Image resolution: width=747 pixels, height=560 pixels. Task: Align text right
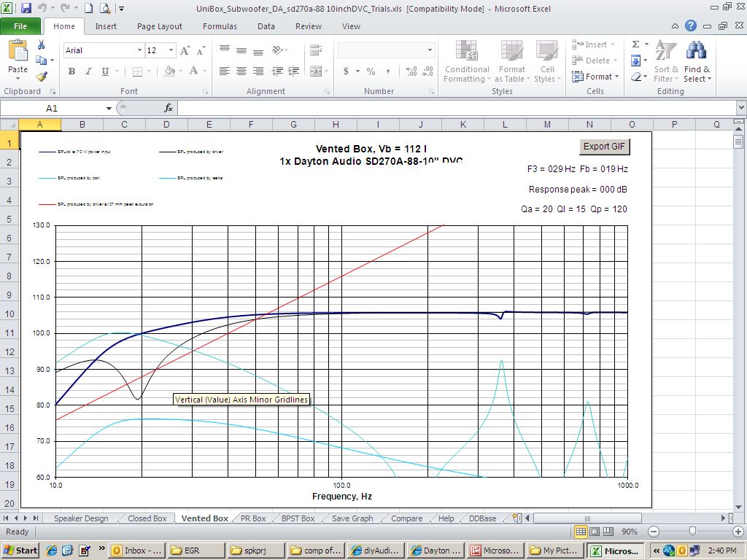tap(258, 71)
